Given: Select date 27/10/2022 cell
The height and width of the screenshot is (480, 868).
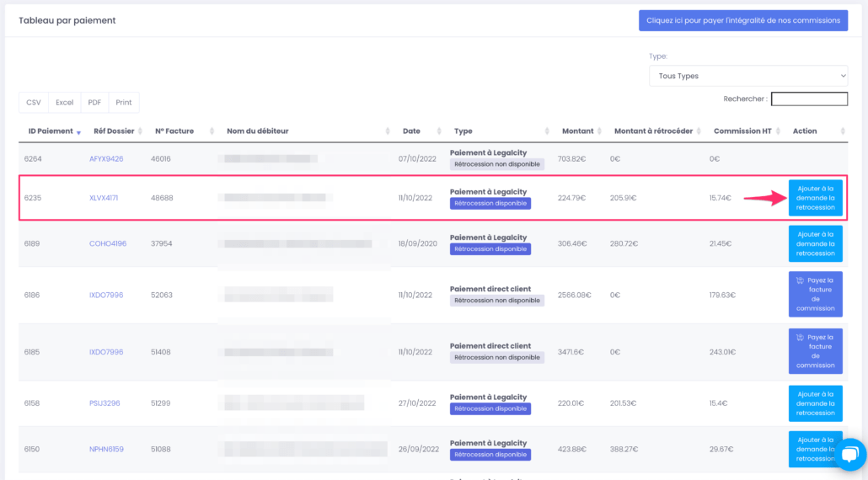Looking at the screenshot, I should coord(419,403).
